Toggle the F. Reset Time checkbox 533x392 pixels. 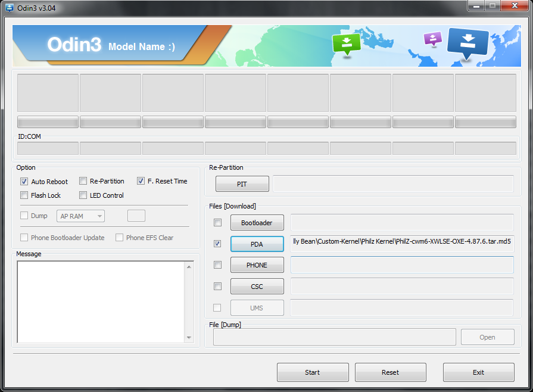click(141, 181)
